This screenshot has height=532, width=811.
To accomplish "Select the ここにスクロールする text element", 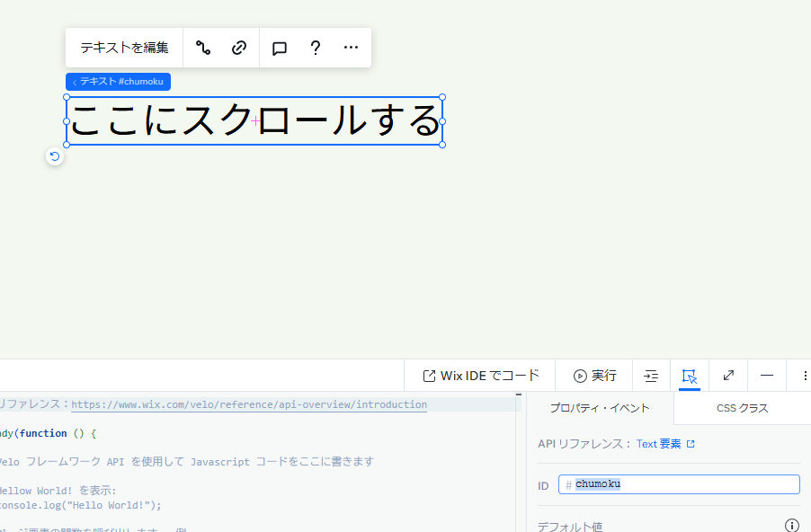I will (x=254, y=121).
